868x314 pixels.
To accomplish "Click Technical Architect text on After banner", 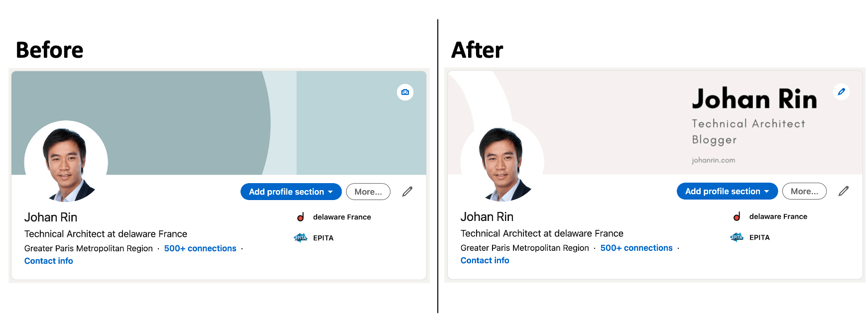I will [x=748, y=123].
